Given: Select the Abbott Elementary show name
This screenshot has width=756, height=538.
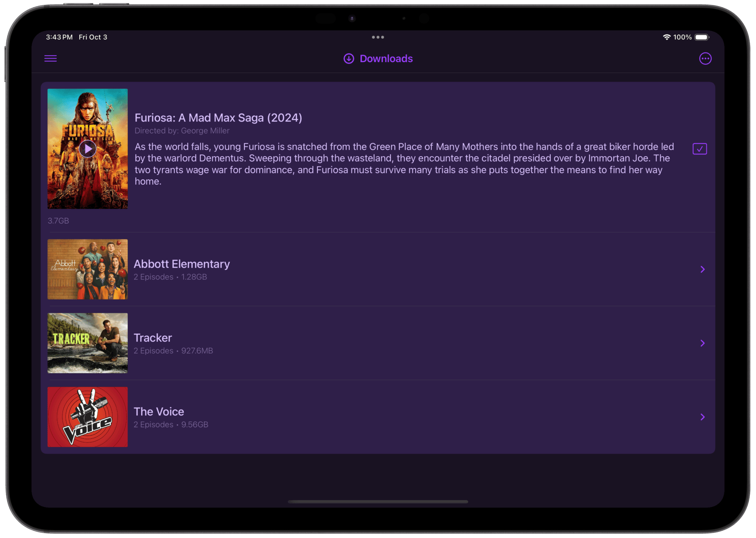Looking at the screenshot, I should click(181, 264).
